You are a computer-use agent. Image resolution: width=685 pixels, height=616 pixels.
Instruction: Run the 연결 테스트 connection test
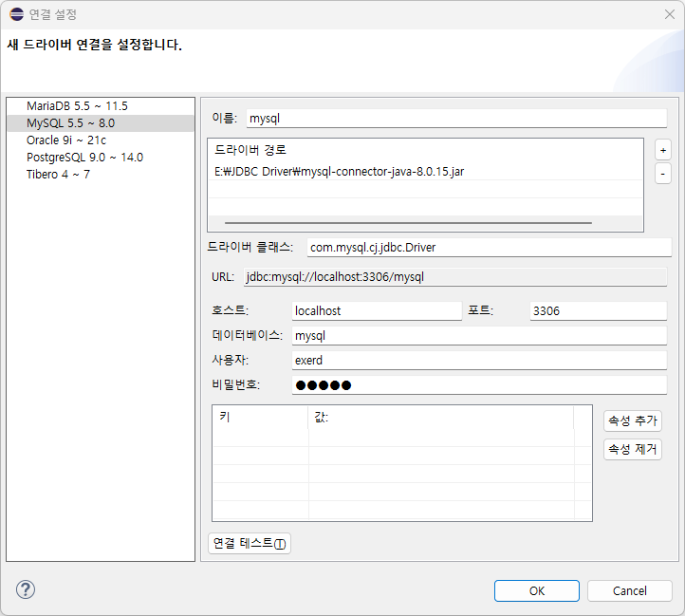[x=250, y=544]
